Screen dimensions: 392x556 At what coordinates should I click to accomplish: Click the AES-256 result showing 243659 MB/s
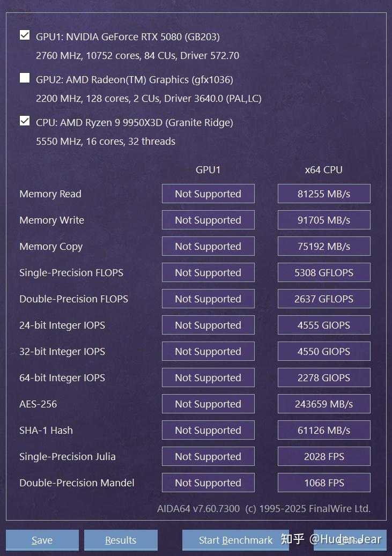click(323, 404)
